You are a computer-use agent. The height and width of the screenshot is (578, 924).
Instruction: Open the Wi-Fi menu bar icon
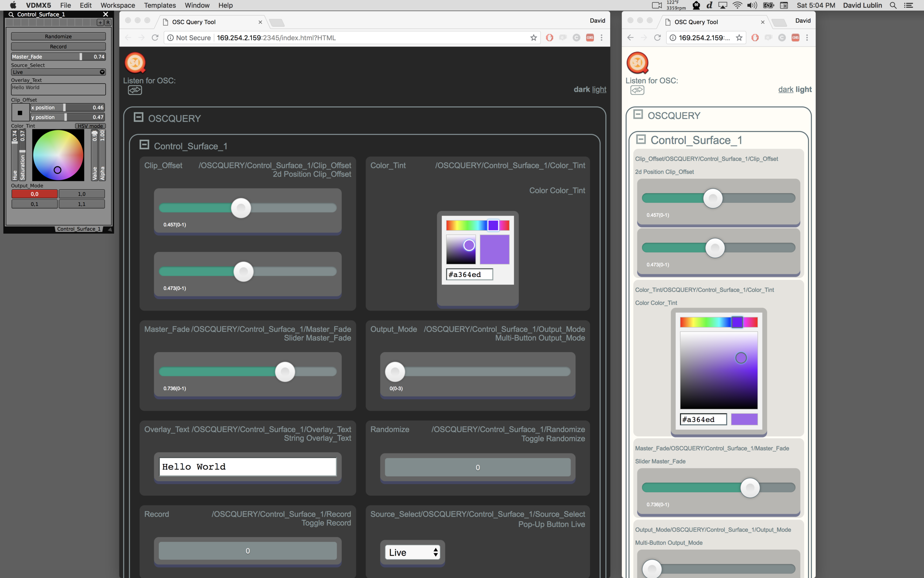737,5
